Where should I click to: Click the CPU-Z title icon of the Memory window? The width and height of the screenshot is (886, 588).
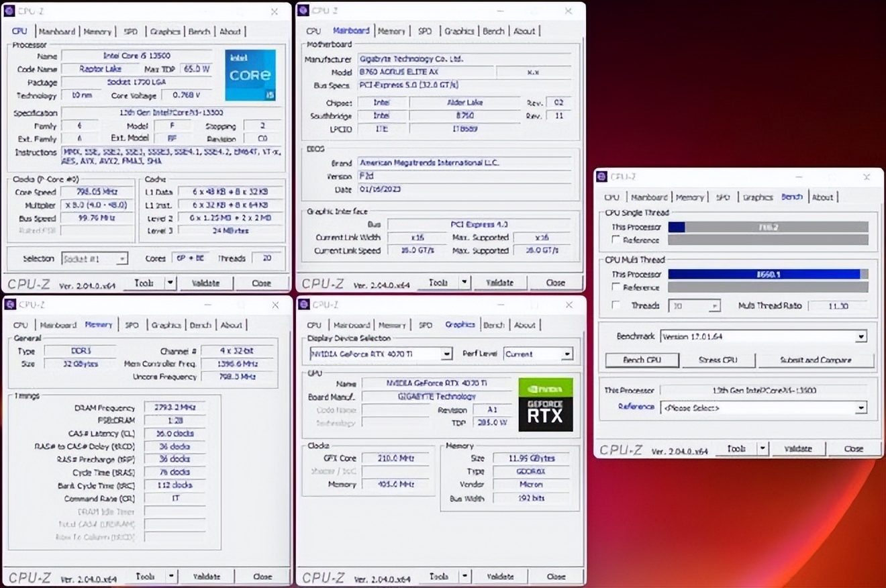pyautogui.click(x=9, y=305)
